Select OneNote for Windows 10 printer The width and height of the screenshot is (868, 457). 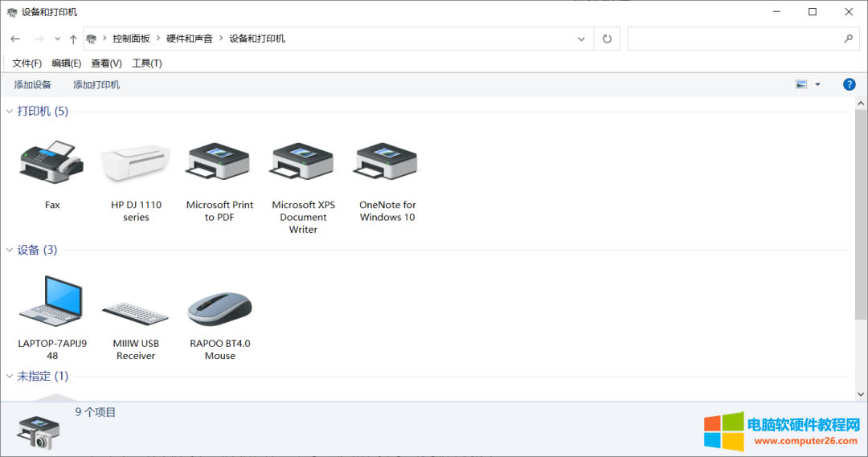(x=387, y=161)
